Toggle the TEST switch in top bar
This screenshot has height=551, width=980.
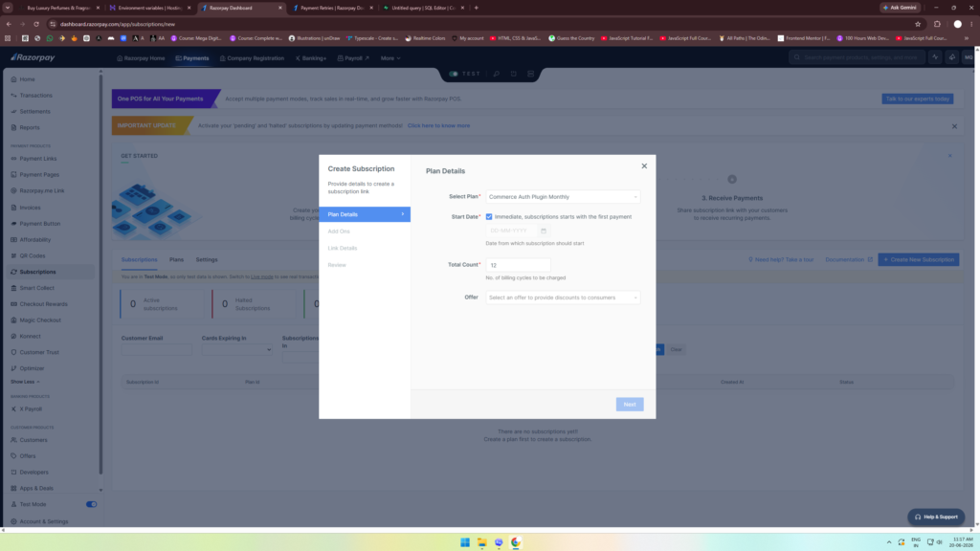(454, 74)
